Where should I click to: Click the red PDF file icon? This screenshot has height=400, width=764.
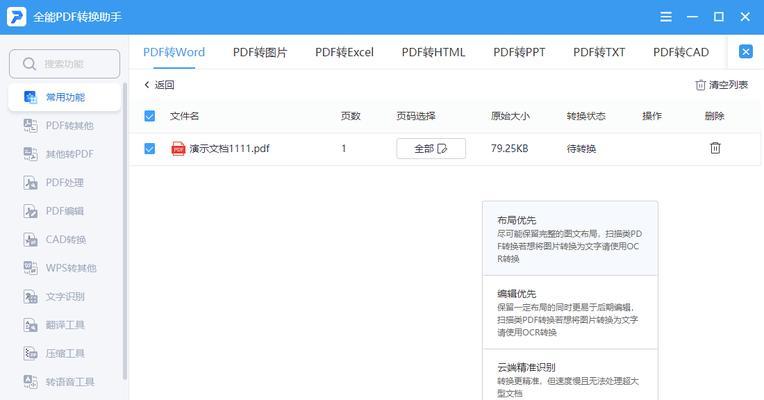tap(178, 148)
